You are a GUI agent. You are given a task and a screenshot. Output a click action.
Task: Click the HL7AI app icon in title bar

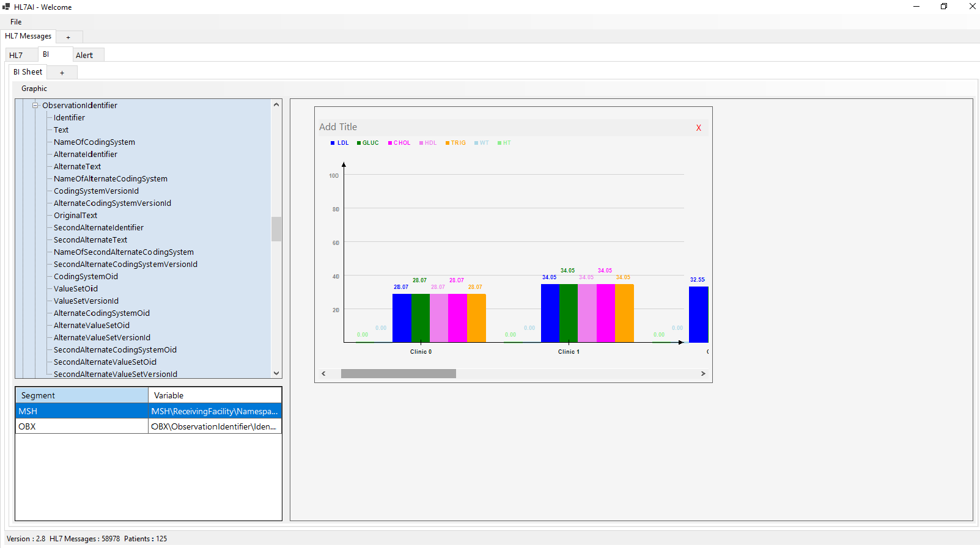6,7
